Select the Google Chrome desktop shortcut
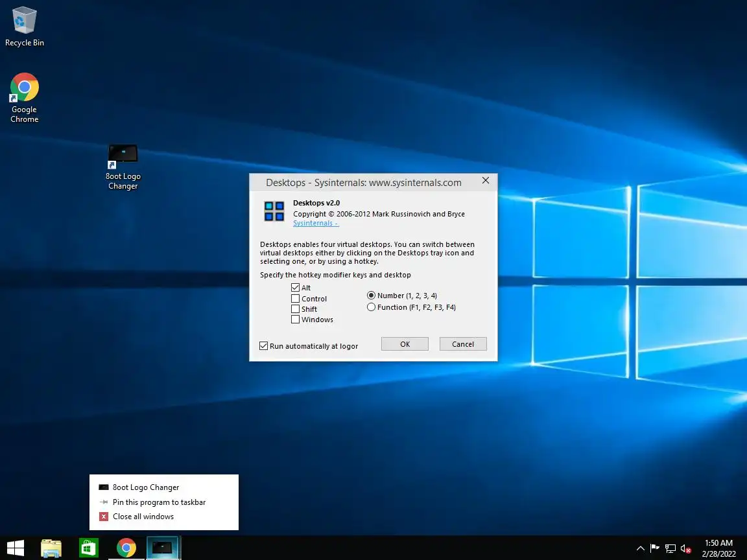Image resolution: width=747 pixels, height=560 pixels. 24,98
